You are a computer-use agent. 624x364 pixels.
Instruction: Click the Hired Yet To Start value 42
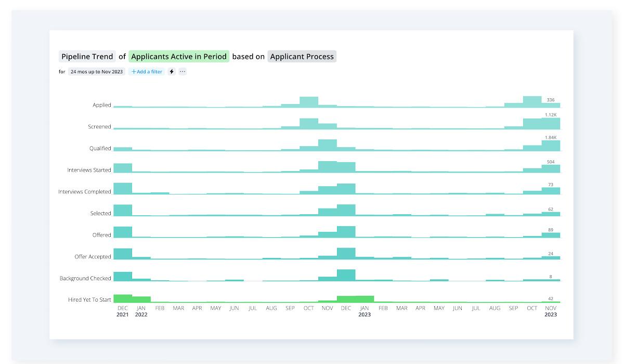click(551, 299)
